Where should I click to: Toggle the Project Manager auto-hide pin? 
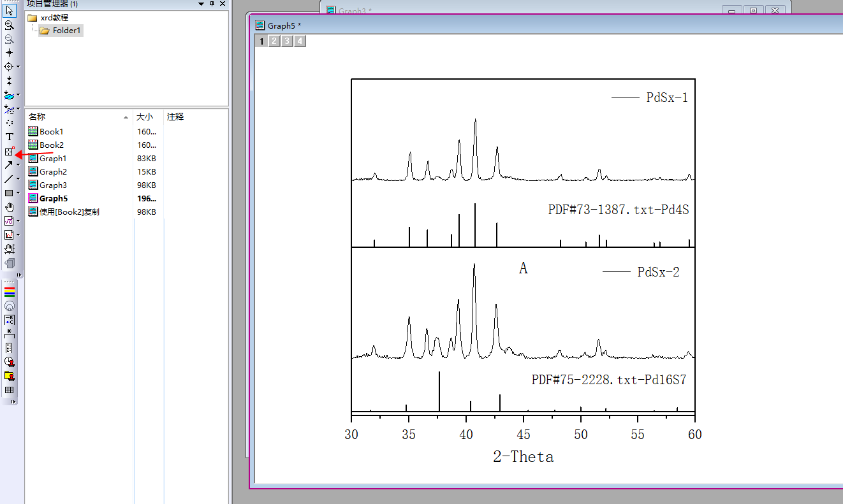[212, 4]
